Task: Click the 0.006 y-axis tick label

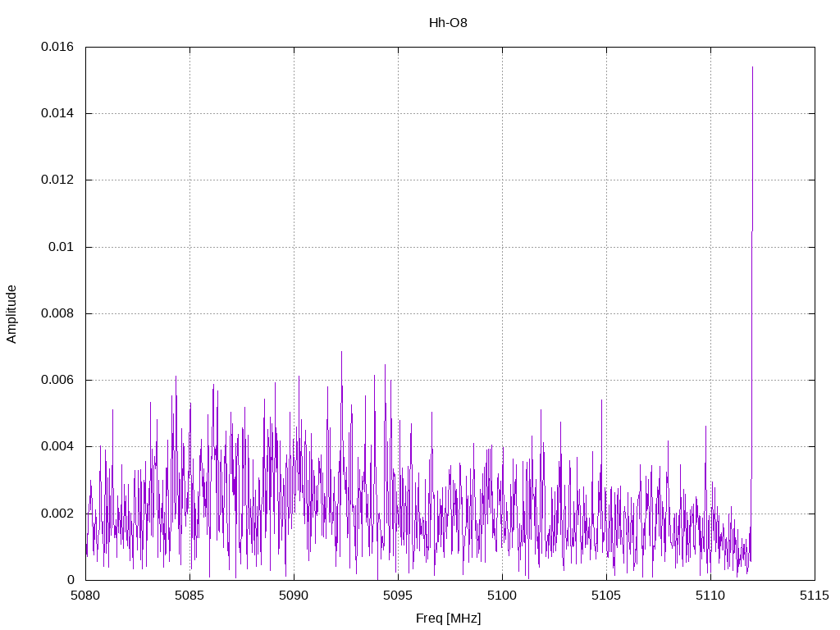Action: (x=57, y=381)
